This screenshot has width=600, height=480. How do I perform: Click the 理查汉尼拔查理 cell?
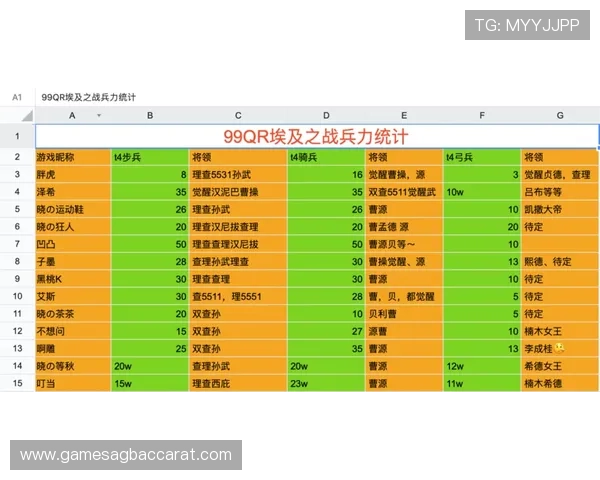point(238,227)
